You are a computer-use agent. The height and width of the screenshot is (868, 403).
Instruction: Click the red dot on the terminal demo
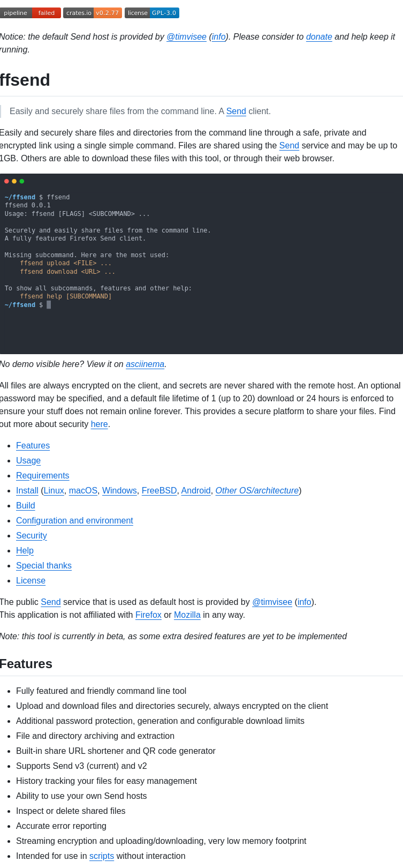pyautogui.click(x=6, y=181)
